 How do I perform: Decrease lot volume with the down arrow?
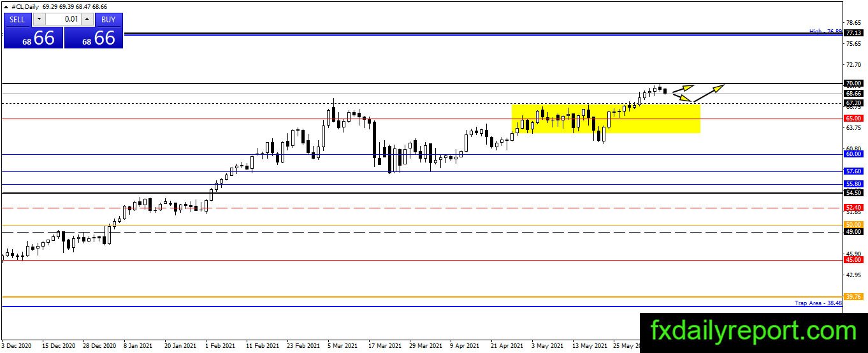[x=39, y=19]
